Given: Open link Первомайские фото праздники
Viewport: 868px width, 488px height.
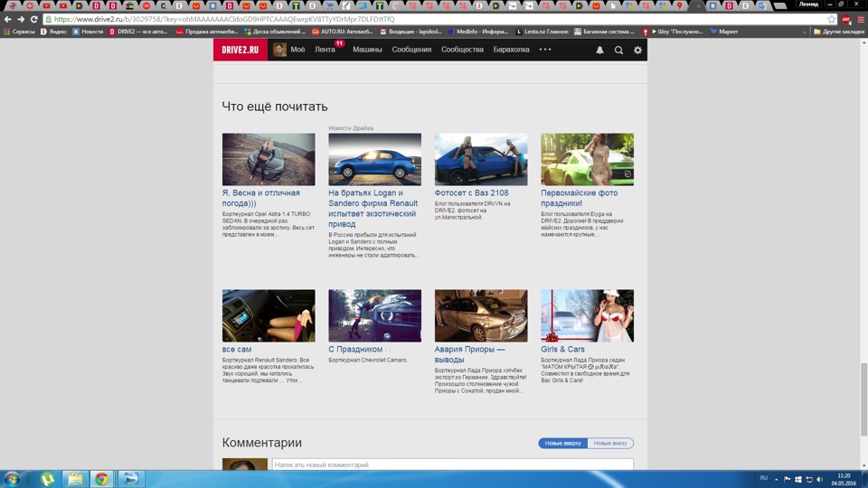Looking at the screenshot, I should point(579,198).
